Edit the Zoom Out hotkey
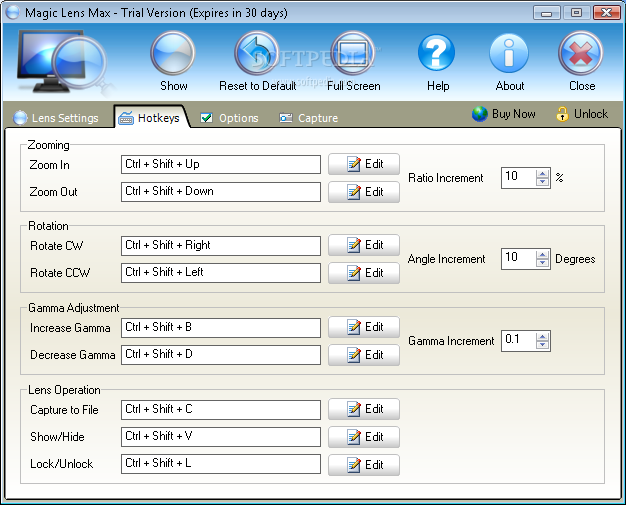The image size is (626, 505). tap(364, 192)
